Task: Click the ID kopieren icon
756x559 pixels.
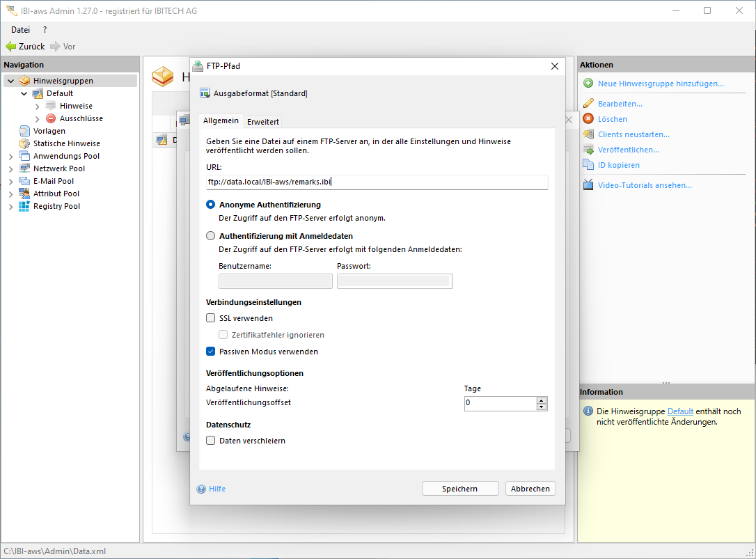Action: point(588,165)
